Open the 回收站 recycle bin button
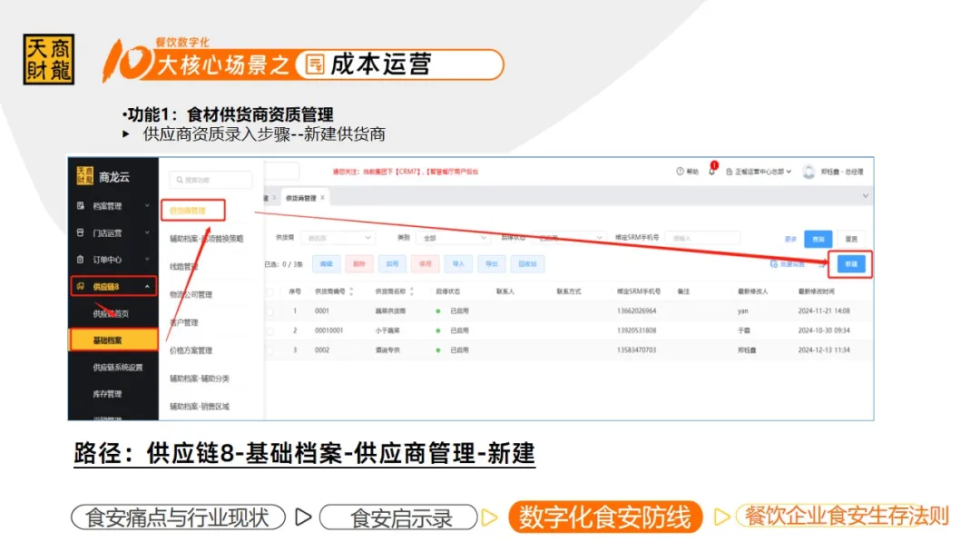The height and width of the screenshot is (552, 980). pos(527,264)
